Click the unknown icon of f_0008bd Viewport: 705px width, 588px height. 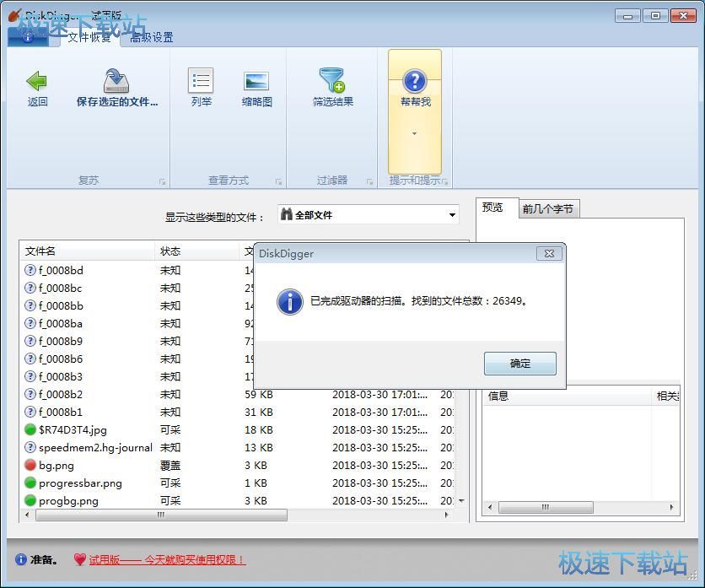point(30,270)
